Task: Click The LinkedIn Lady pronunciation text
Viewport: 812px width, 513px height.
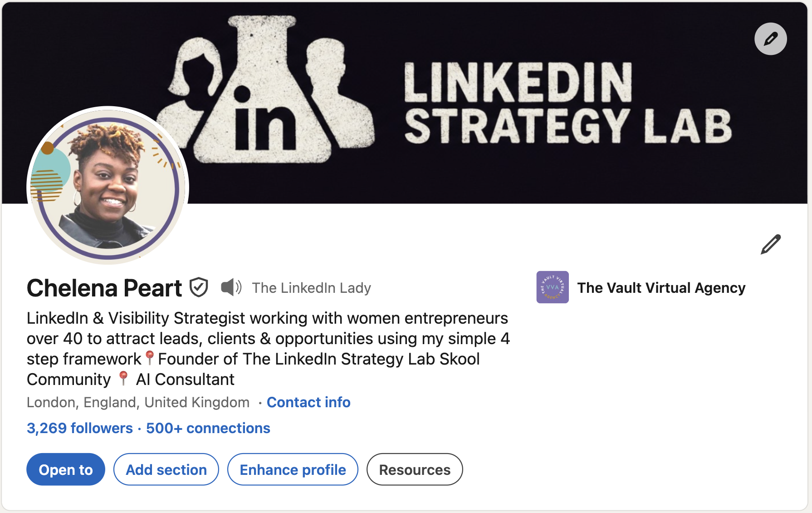Action: click(311, 288)
